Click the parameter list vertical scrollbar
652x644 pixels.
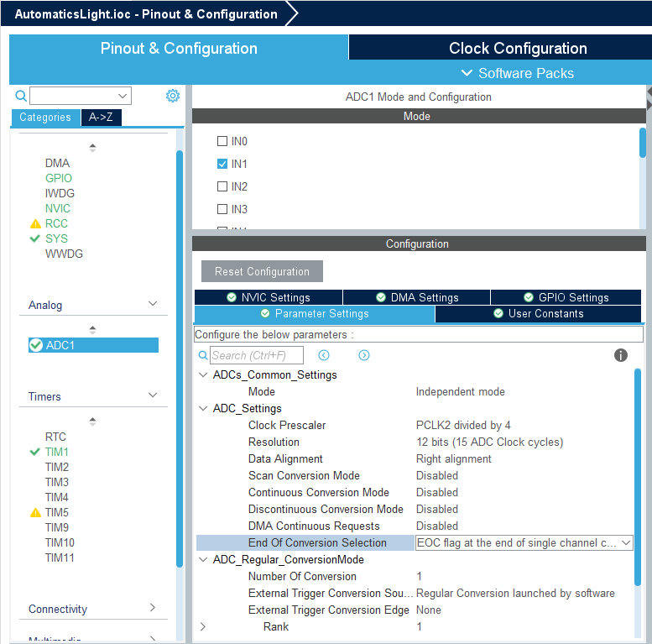[638, 470]
